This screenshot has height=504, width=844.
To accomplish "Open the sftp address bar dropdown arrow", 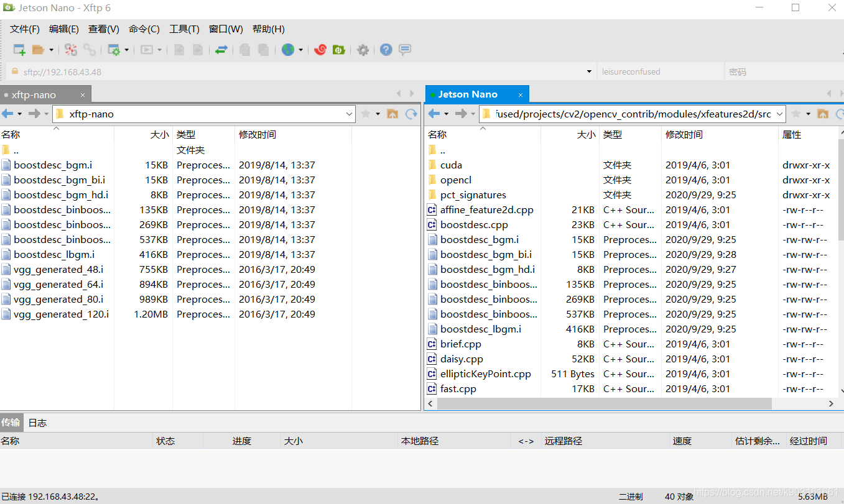I will pyautogui.click(x=590, y=71).
